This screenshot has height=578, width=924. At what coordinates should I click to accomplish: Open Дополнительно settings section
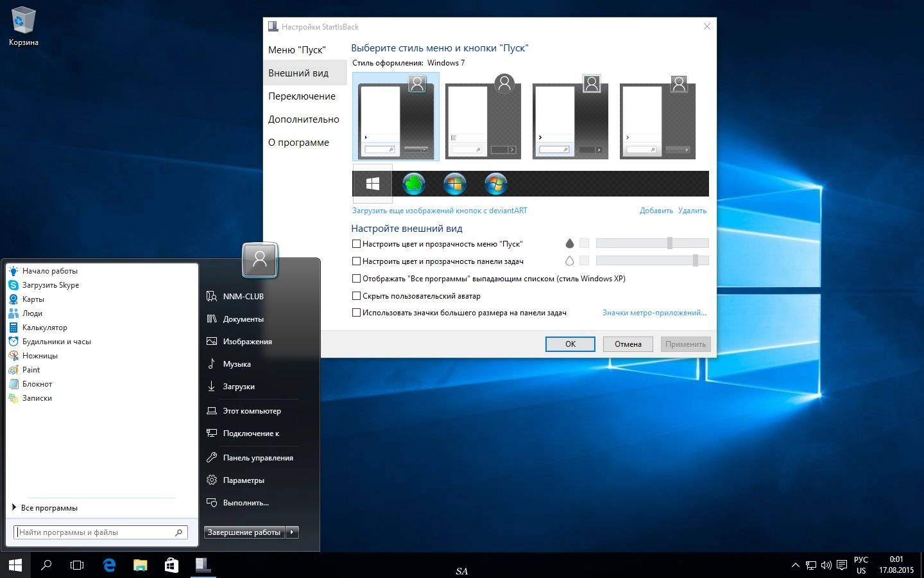coord(305,119)
